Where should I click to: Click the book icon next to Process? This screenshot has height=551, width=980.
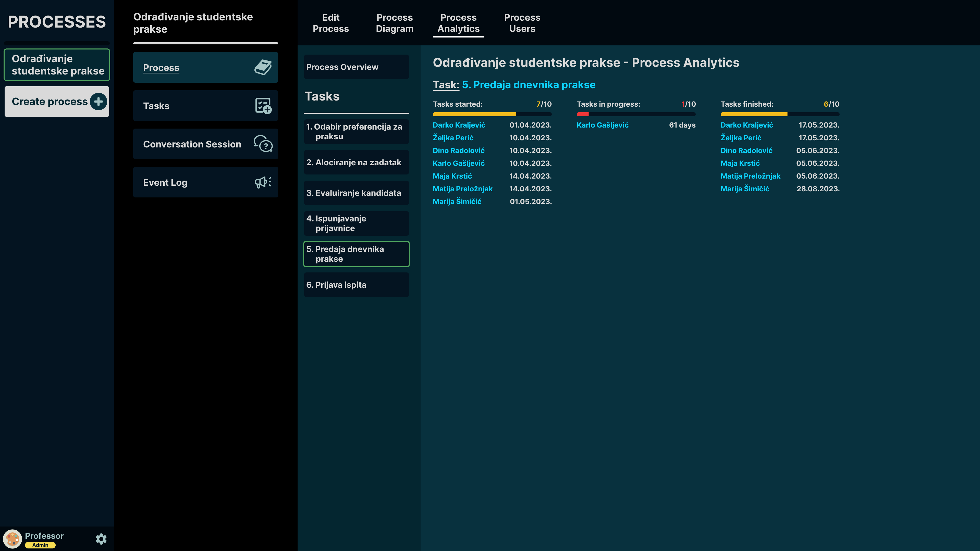point(263,68)
